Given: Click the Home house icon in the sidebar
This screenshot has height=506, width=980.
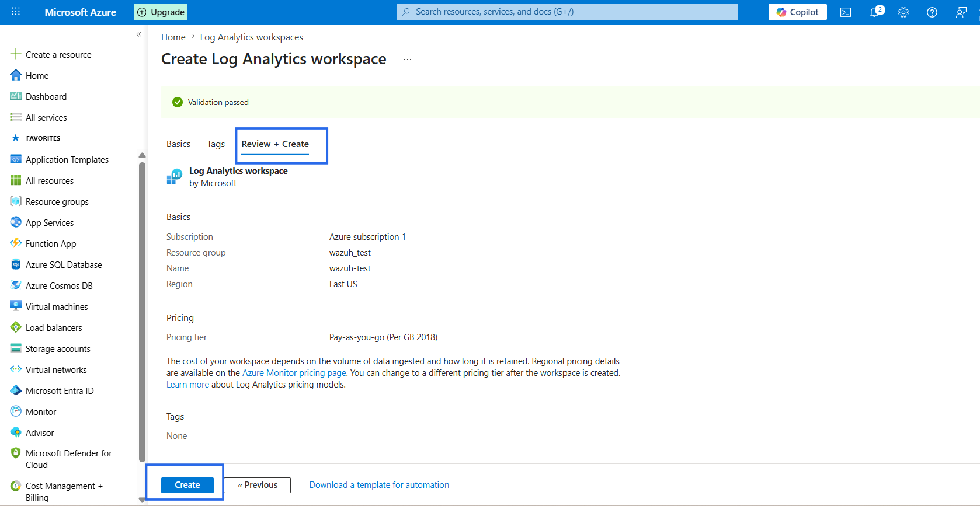Looking at the screenshot, I should point(16,75).
